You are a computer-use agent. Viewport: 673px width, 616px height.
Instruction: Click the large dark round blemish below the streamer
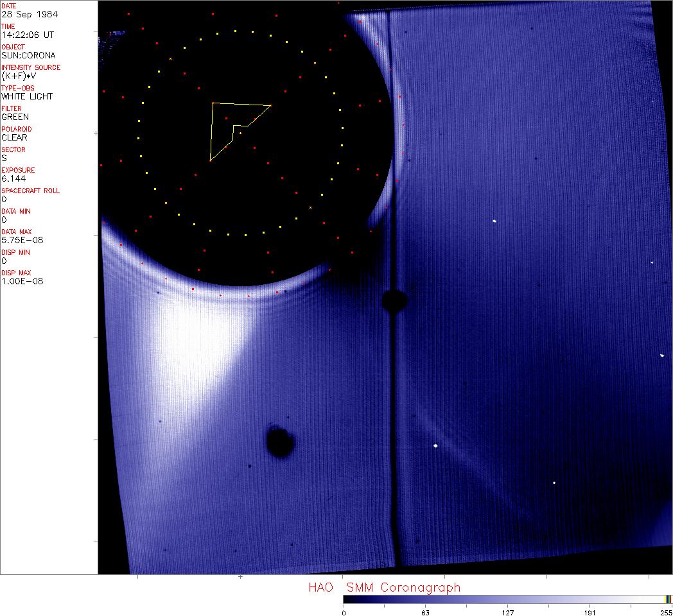point(280,442)
